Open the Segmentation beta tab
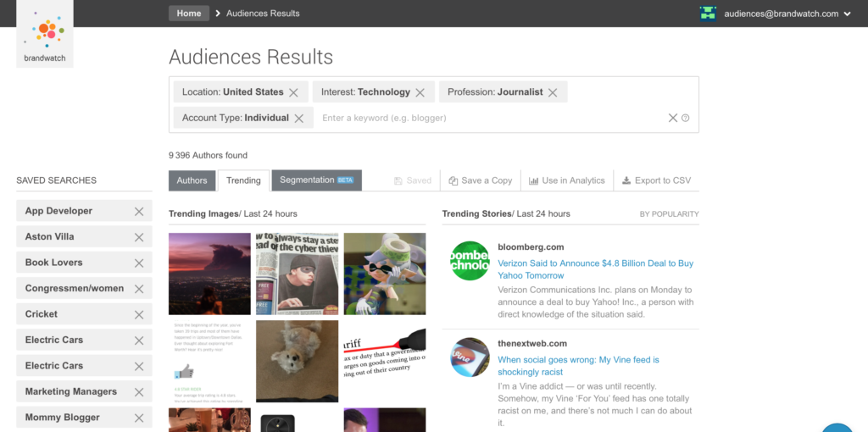Image resolution: width=868 pixels, height=432 pixels. [x=316, y=180]
